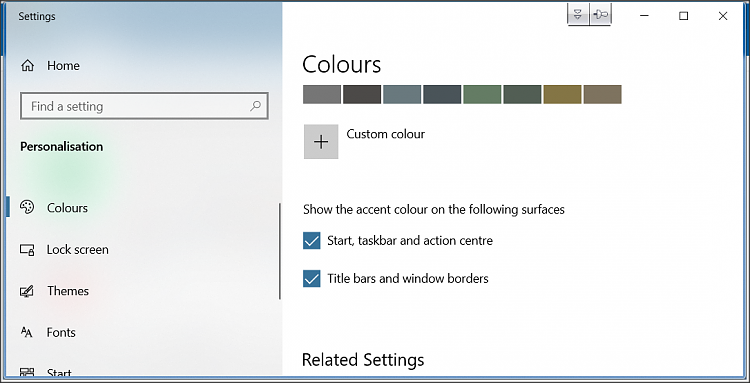Click the pin icon in title bar
Screen dimensions: 750x383
click(600, 15)
